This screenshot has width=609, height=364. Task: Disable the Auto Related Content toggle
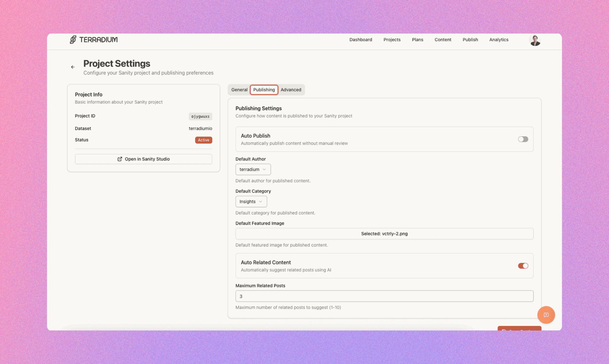point(523,265)
